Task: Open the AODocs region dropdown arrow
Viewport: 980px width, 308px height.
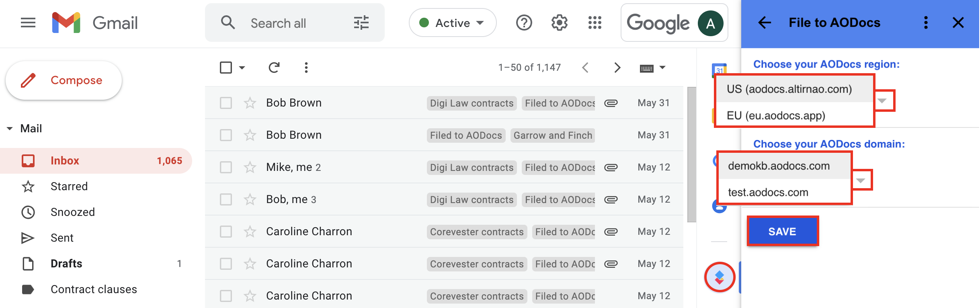Action: click(x=882, y=101)
